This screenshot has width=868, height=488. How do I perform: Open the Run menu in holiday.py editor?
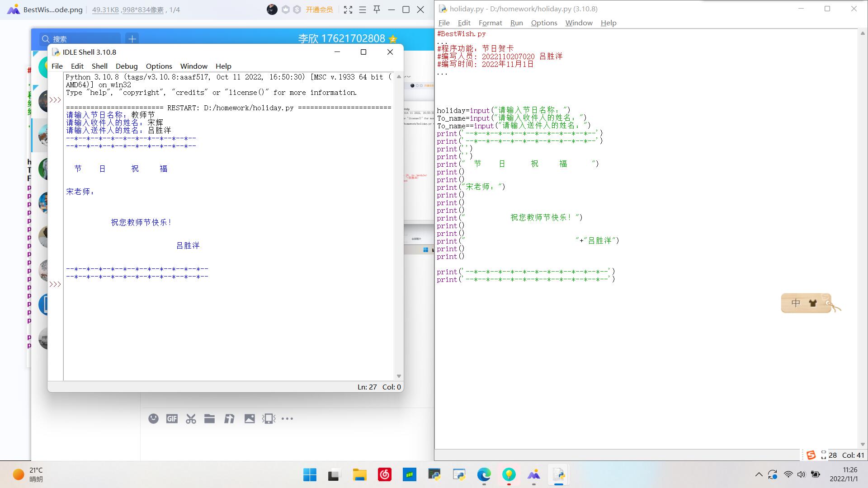516,23
